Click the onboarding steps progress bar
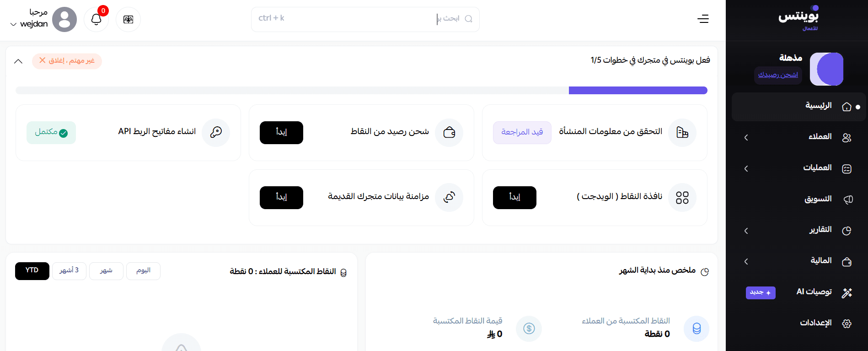Image resolution: width=868 pixels, height=351 pixels. point(361,90)
